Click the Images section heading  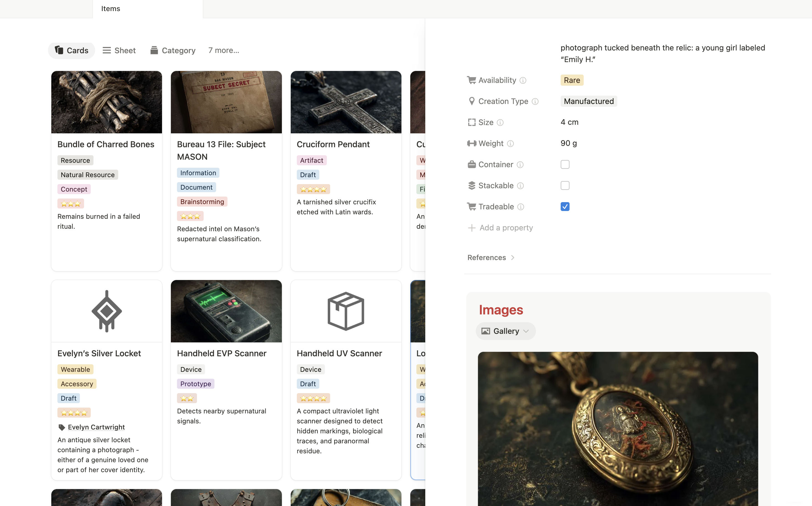[x=501, y=310]
